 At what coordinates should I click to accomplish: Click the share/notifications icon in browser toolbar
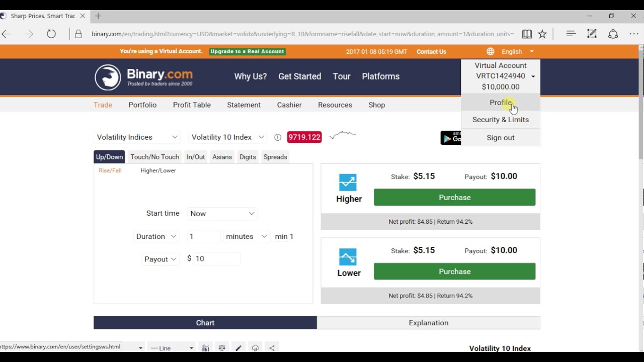click(x=613, y=34)
